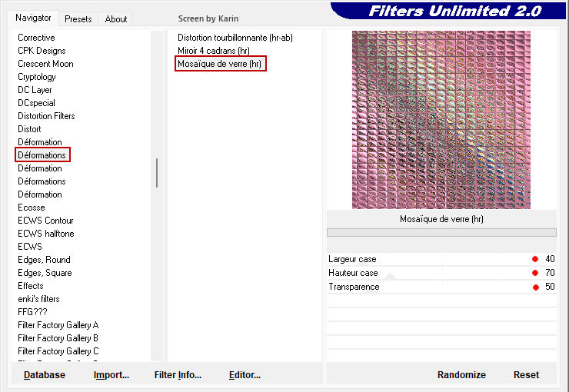Randomize the filter settings
The image size is (569, 392).
tap(461, 375)
